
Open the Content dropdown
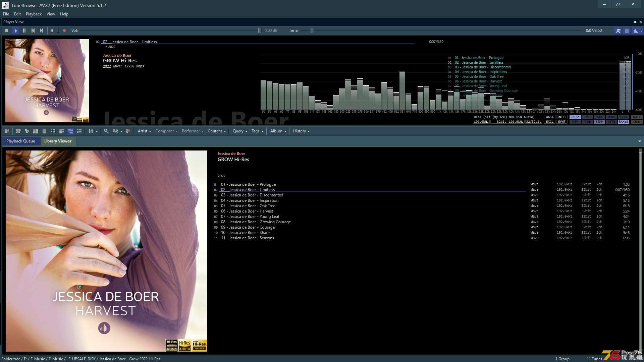(x=217, y=131)
